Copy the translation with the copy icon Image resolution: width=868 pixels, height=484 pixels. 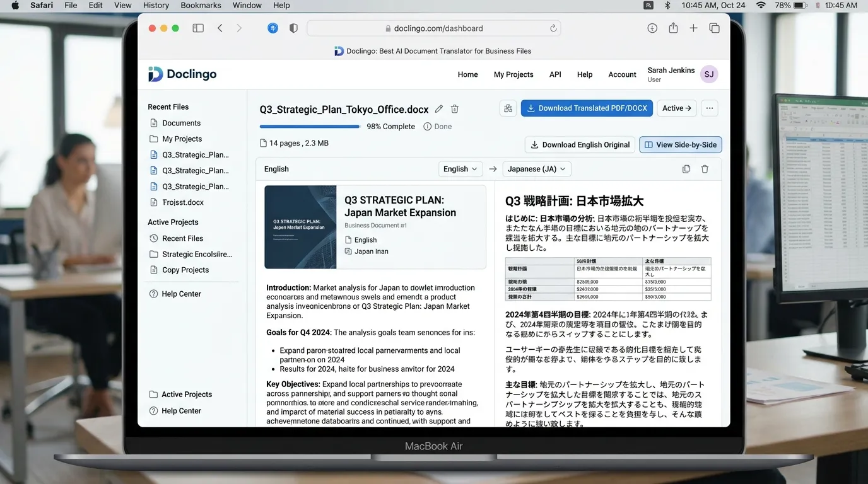[x=686, y=169]
